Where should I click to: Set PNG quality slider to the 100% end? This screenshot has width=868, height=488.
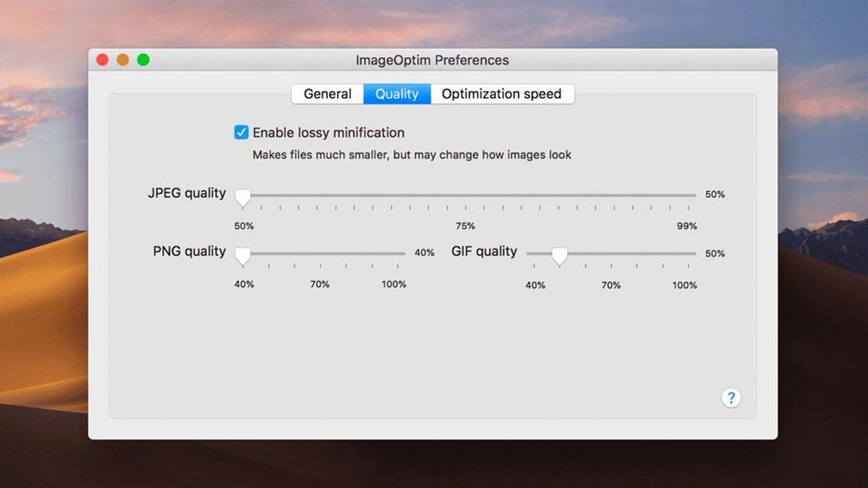click(x=397, y=254)
